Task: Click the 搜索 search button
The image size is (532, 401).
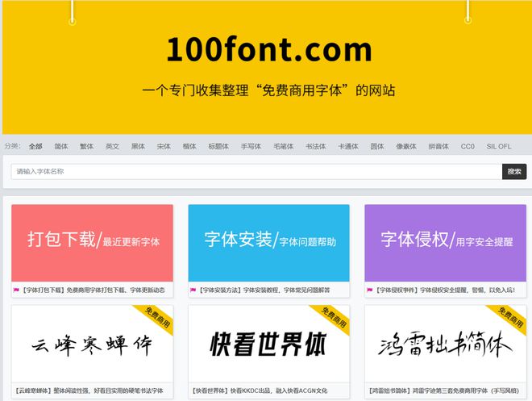Action: pos(514,172)
